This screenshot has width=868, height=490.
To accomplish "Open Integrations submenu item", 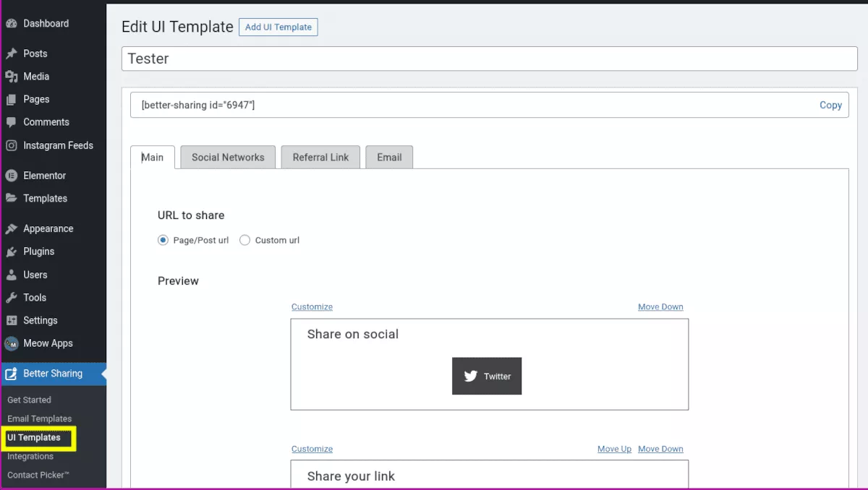I will (30, 456).
